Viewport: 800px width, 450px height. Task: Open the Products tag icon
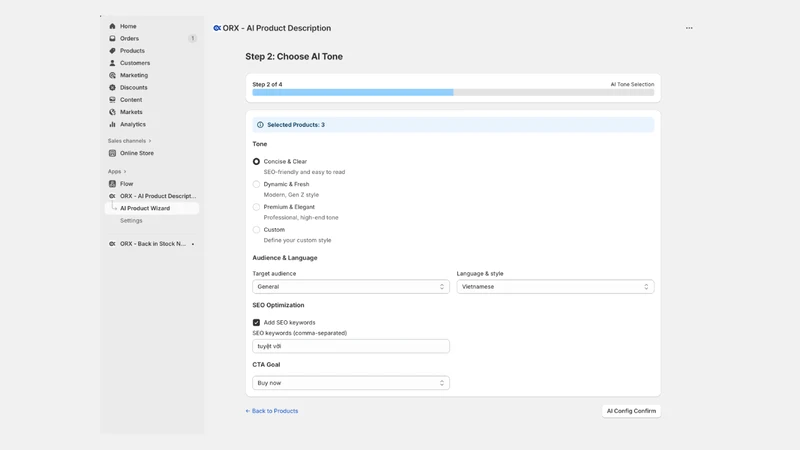tap(112, 51)
